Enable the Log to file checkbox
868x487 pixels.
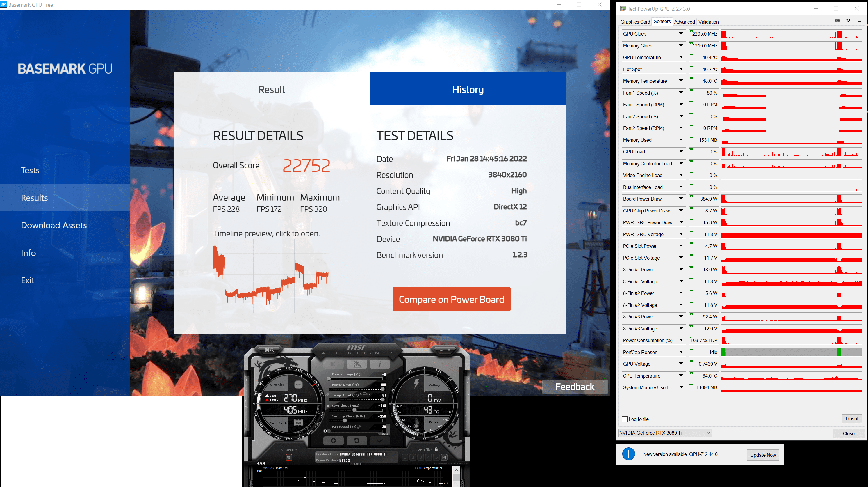(624, 419)
